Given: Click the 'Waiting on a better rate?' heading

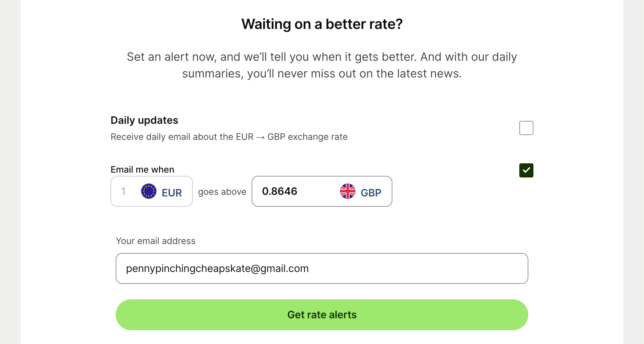Looking at the screenshot, I should point(322,24).
